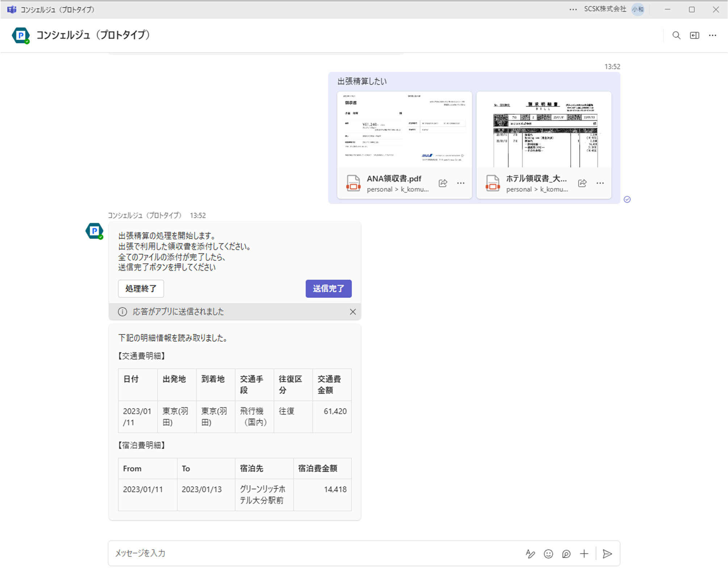
Task: Select the format message icon
Action: (530, 554)
